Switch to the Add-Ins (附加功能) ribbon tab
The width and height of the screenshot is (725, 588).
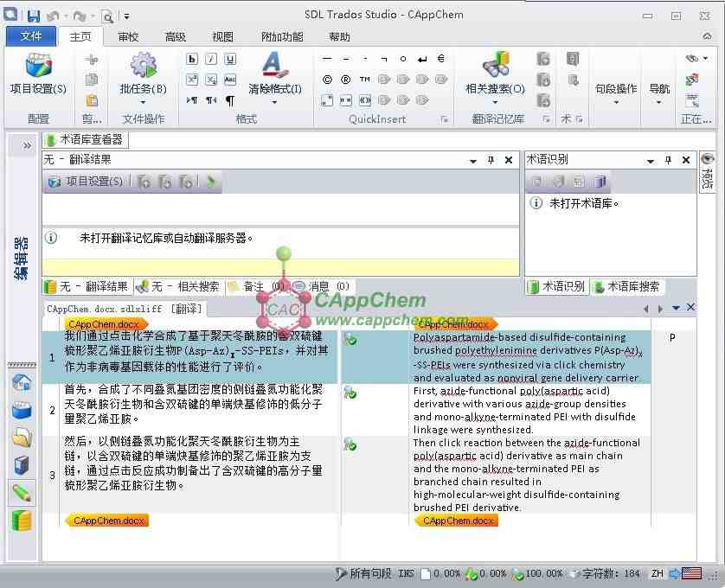(282, 36)
